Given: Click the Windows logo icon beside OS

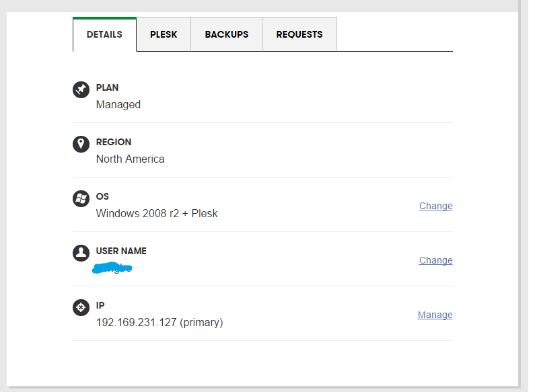Looking at the screenshot, I should tap(81, 198).
